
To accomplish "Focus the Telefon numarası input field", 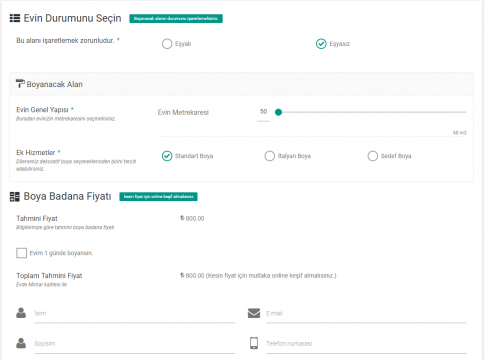I will (366, 344).
